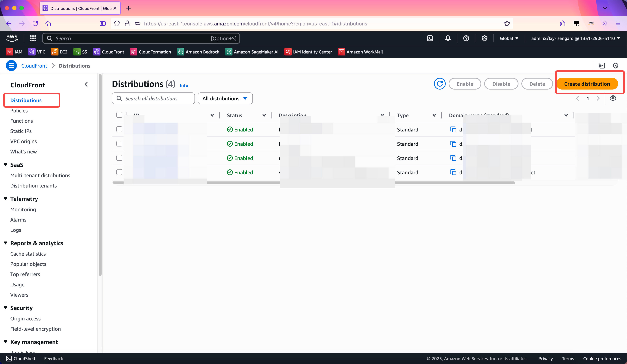Open the Amazon WorkMail shortcut
The height and width of the screenshot is (364, 627).
[x=360, y=52]
